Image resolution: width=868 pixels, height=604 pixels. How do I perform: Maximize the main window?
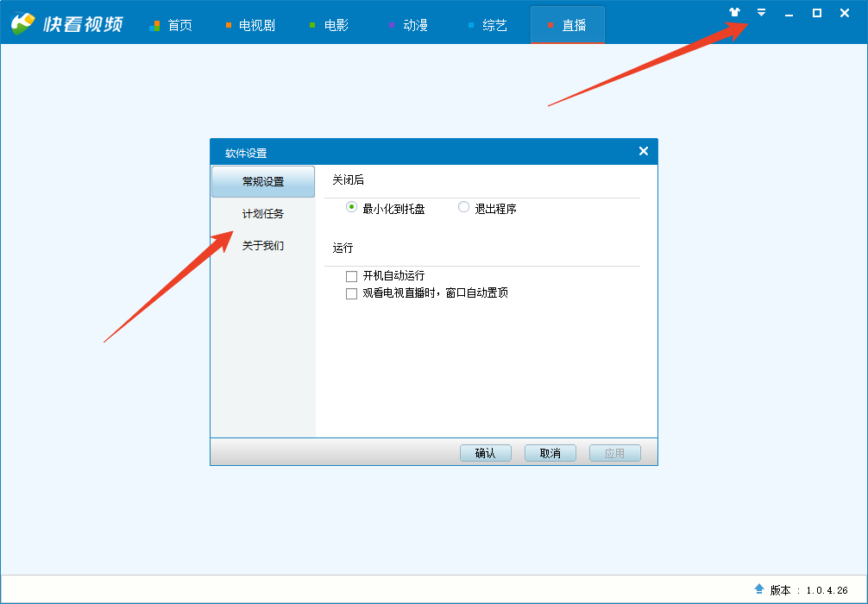pyautogui.click(x=816, y=13)
